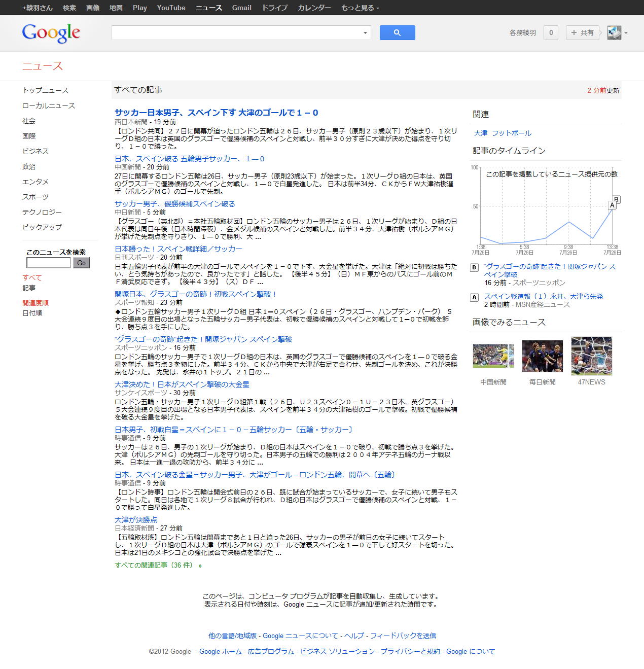Open article 大津が決勝点
644x669 pixels.
136,520
